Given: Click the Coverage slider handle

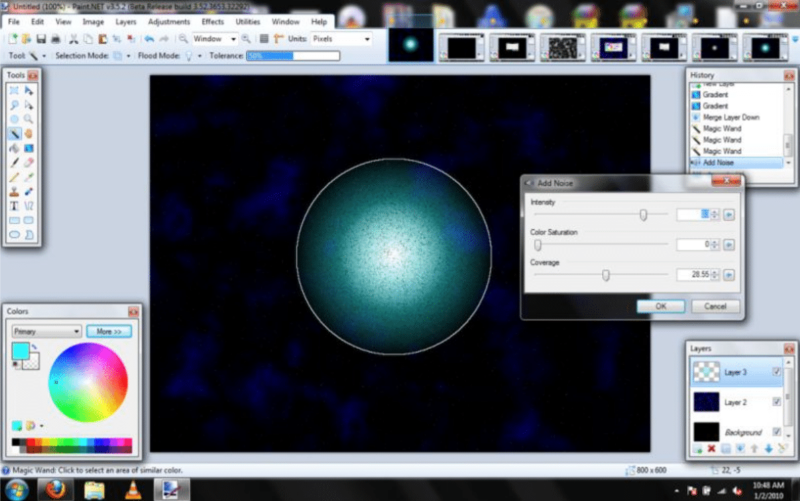Looking at the screenshot, I should [x=606, y=275].
